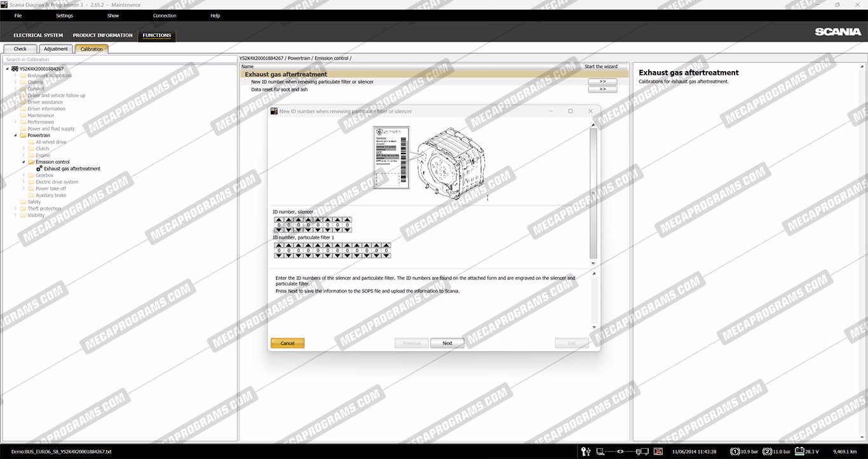The height and width of the screenshot is (459, 868).
Task: Click the dialog's upper pane vertical scrollbar
Action: (593, 194)
